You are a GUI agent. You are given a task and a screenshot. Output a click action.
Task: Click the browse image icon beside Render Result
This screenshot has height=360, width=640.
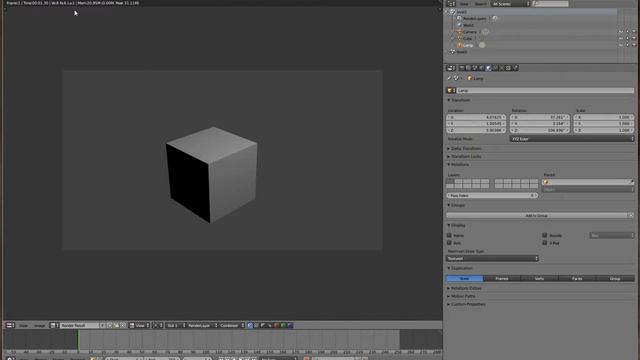53,325
